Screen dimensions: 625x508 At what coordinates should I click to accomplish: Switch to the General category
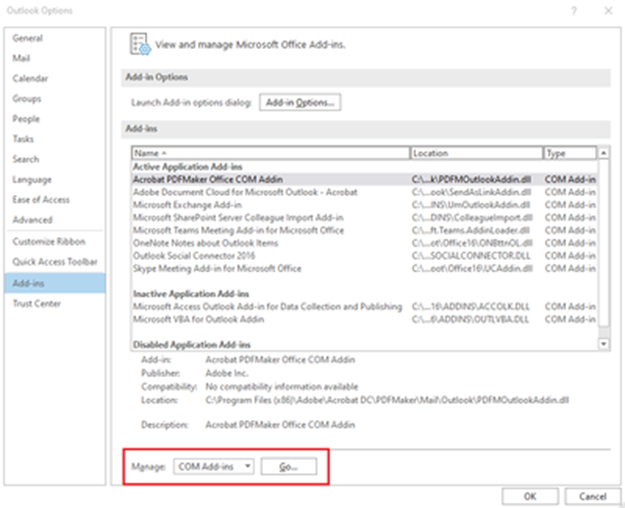click(x=27, y=38)
